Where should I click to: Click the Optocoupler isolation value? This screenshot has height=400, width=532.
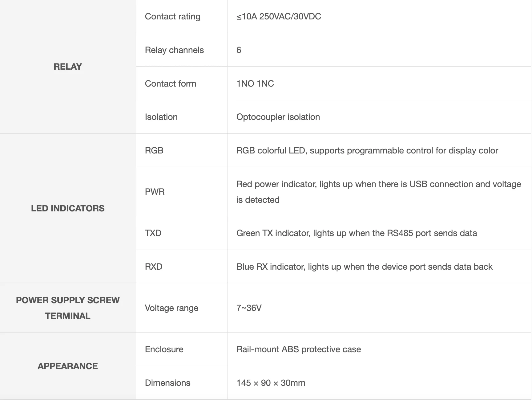(278, 117)
